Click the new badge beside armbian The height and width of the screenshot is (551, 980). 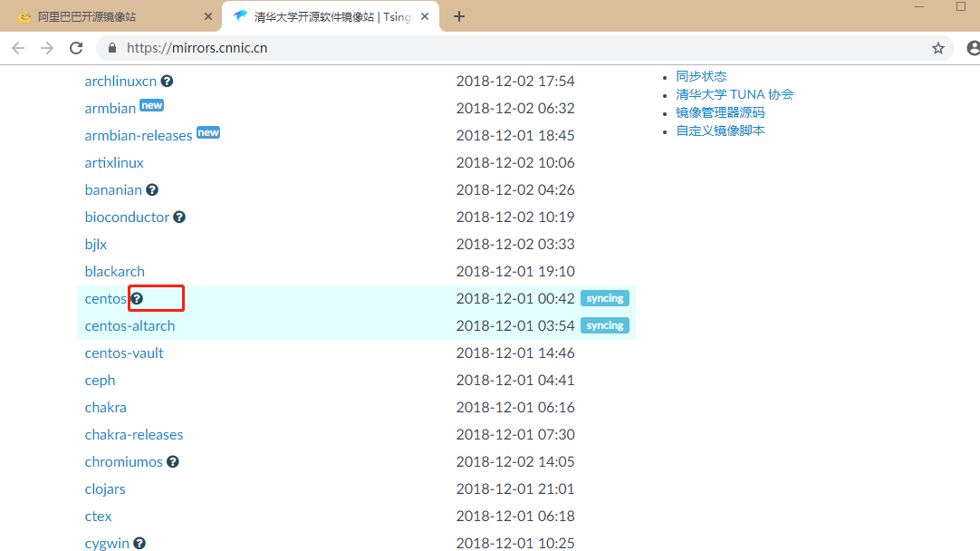152,105
